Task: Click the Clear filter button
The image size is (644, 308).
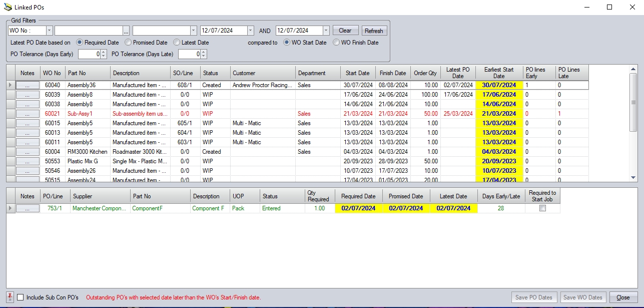Action: [x=345, y=31]
